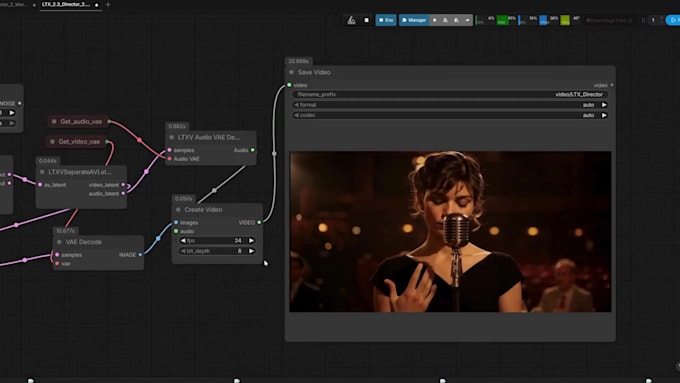Click the Audio output port on LTXV Audio node

coord(253,150)
